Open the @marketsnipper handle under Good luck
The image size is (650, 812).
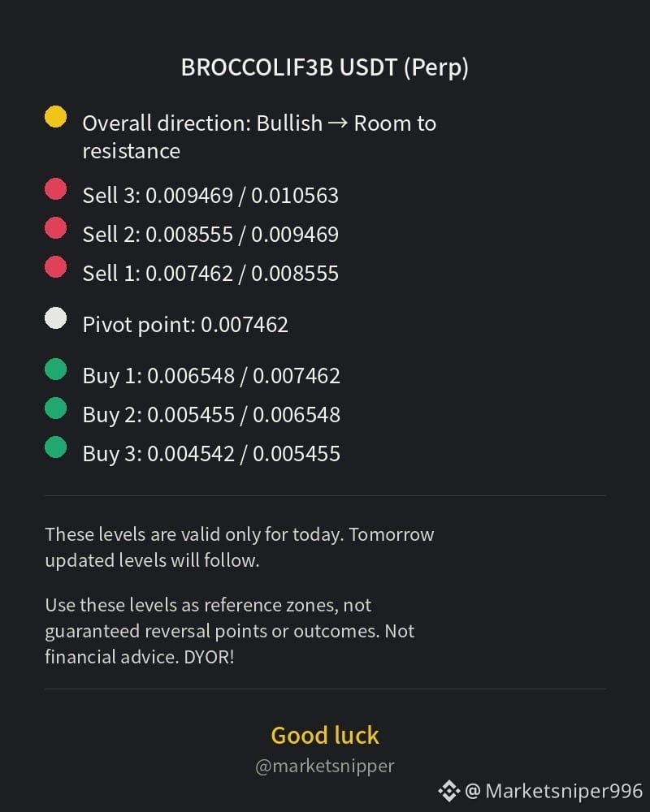pyautogui.click(x=325, y=766)
